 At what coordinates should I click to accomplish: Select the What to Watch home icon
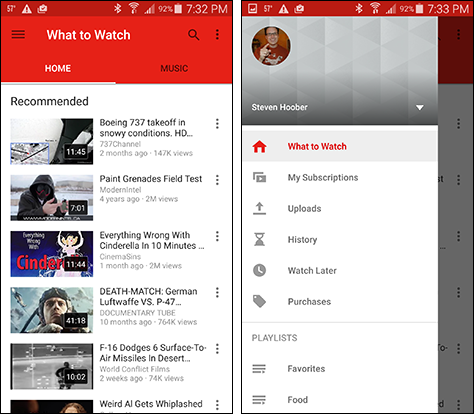[259, 147]
